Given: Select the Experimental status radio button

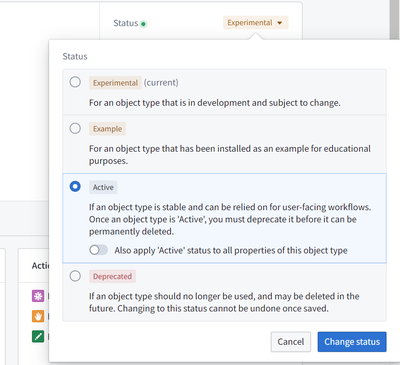Looking at the screenshot, I should [x=75, y=82].
